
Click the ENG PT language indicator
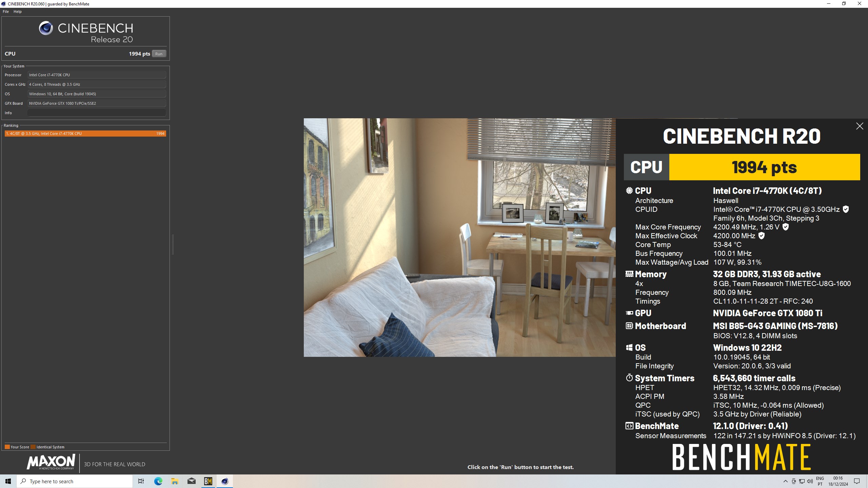(x=820, y=481)
